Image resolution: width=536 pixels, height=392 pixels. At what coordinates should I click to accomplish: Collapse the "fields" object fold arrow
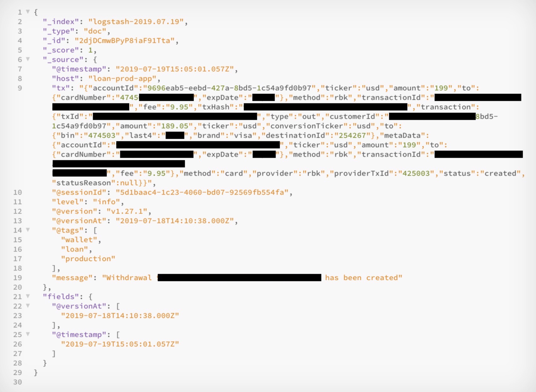click(28, 296)
